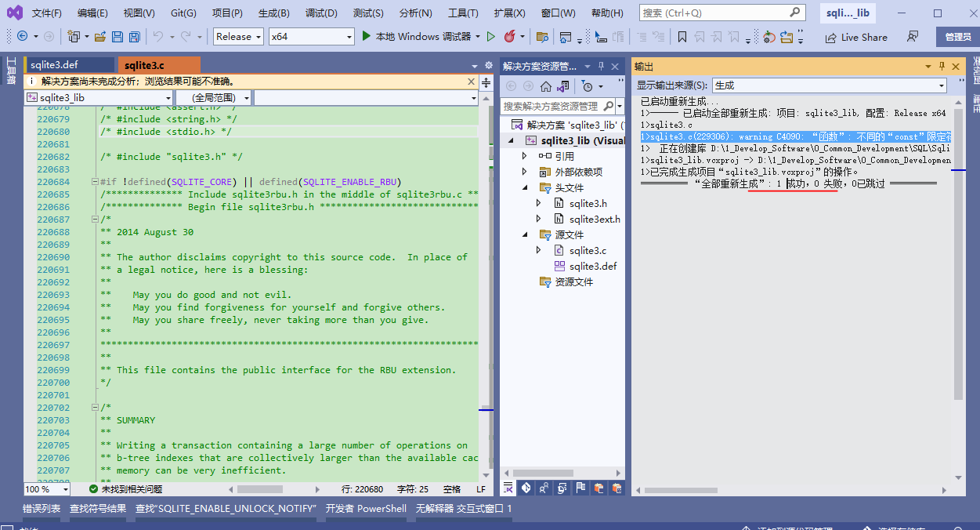
Task: Pin the Output panel with auto-hide
Action: pos(942,67)
